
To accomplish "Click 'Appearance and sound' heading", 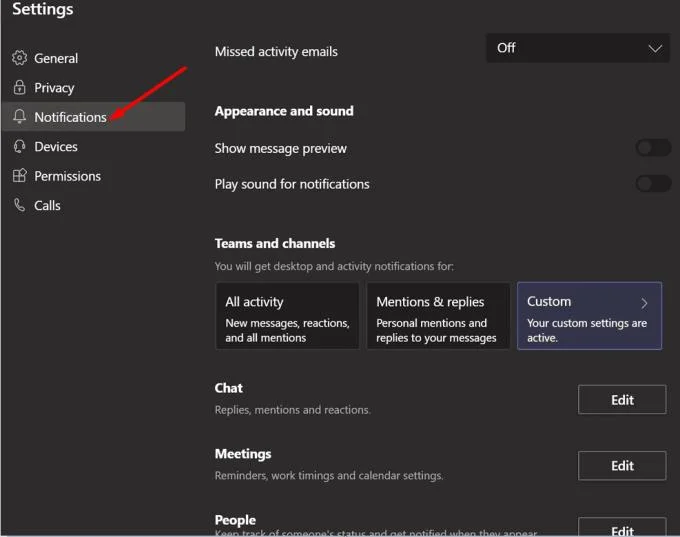I will [284, 111].
